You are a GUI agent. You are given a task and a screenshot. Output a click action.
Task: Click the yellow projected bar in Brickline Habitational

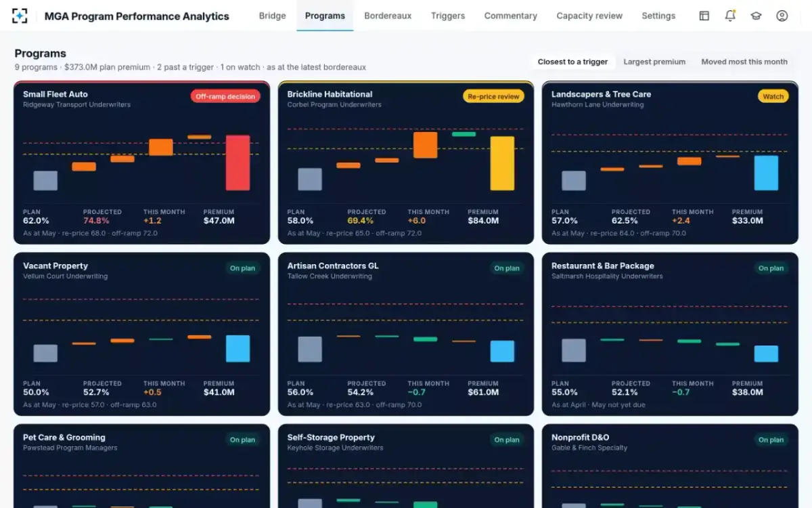[502, 163]
